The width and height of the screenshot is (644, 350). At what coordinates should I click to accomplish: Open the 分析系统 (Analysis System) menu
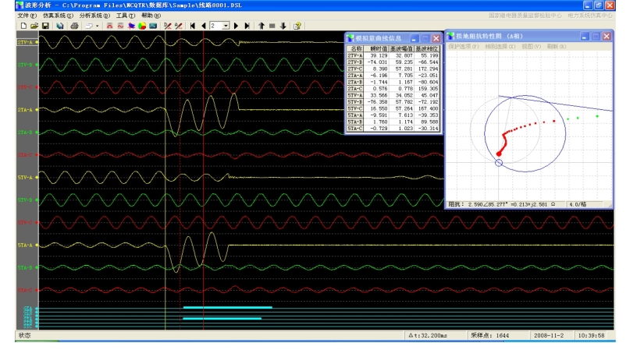tap(94, 16)
